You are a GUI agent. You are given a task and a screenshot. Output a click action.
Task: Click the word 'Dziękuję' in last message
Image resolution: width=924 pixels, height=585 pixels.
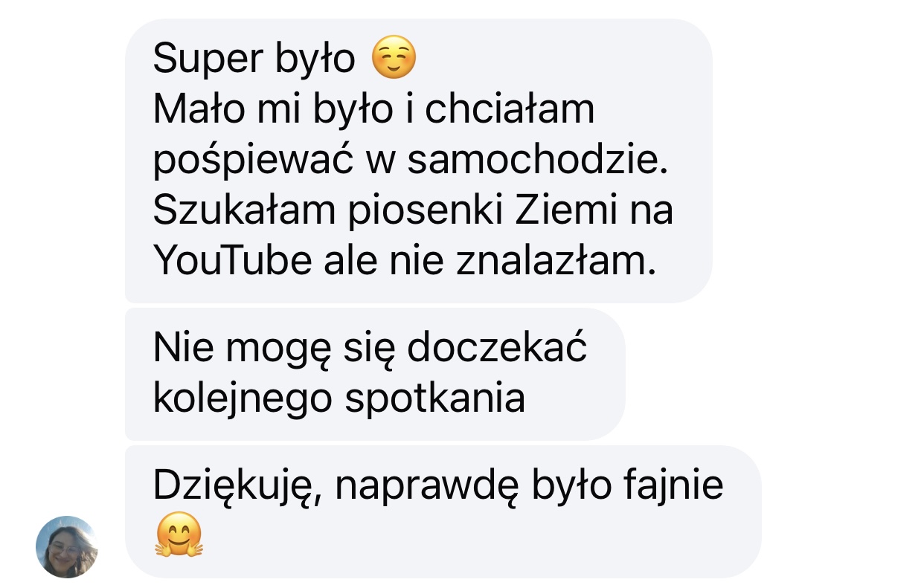tap(238, 488)
